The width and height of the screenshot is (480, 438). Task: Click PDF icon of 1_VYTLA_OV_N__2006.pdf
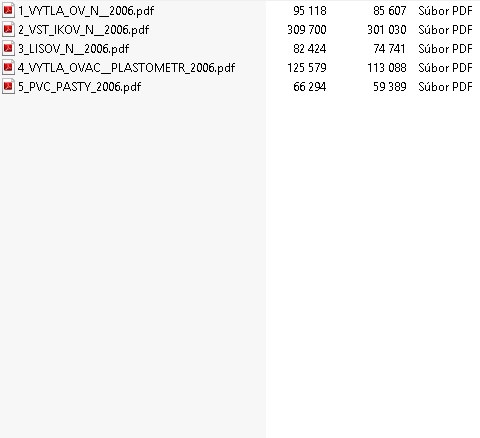tap(8, 11)
